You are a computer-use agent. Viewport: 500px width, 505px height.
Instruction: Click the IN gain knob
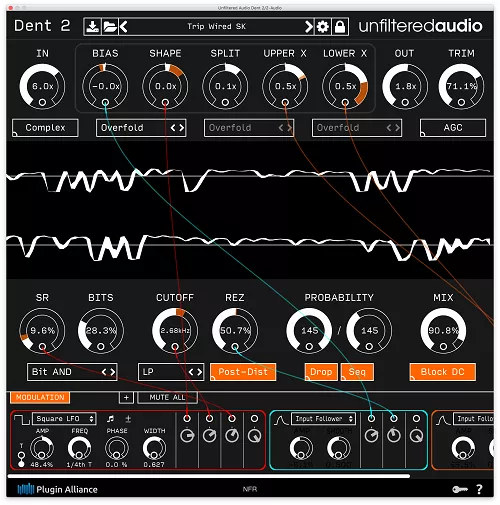[x=42, y=86]
